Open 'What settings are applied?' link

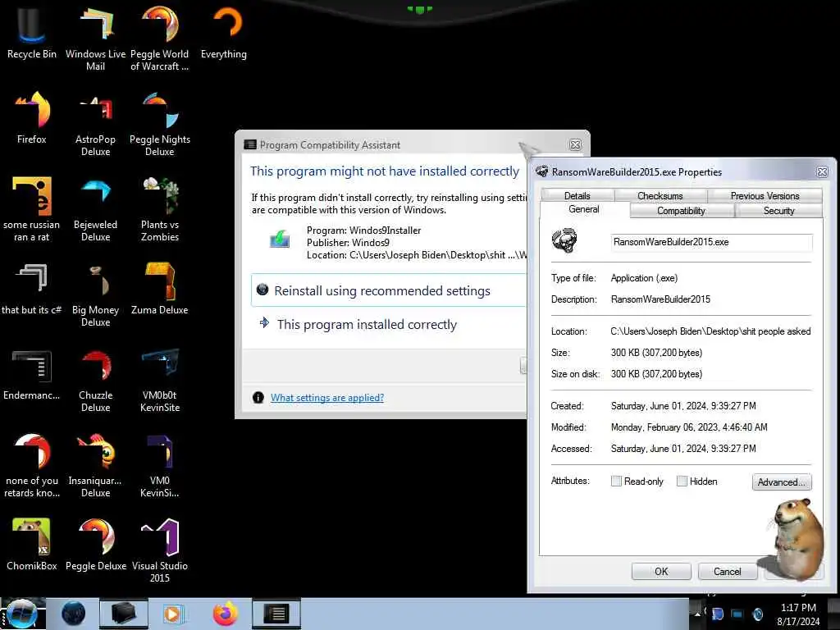tap(326, 398)
